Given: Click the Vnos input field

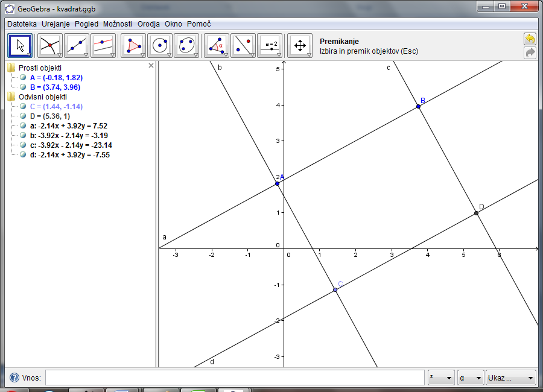Looking at the screenshot, I should (x=235, y=378).
